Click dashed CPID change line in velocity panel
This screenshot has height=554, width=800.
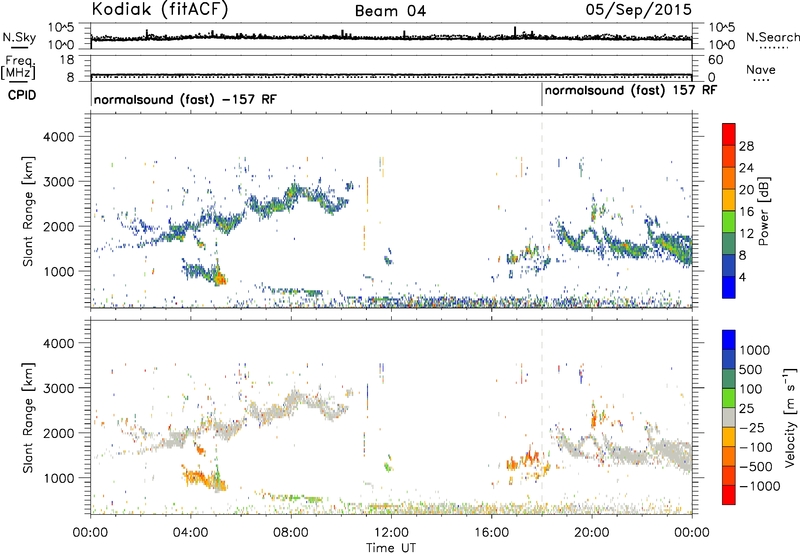tap(542, 417)
